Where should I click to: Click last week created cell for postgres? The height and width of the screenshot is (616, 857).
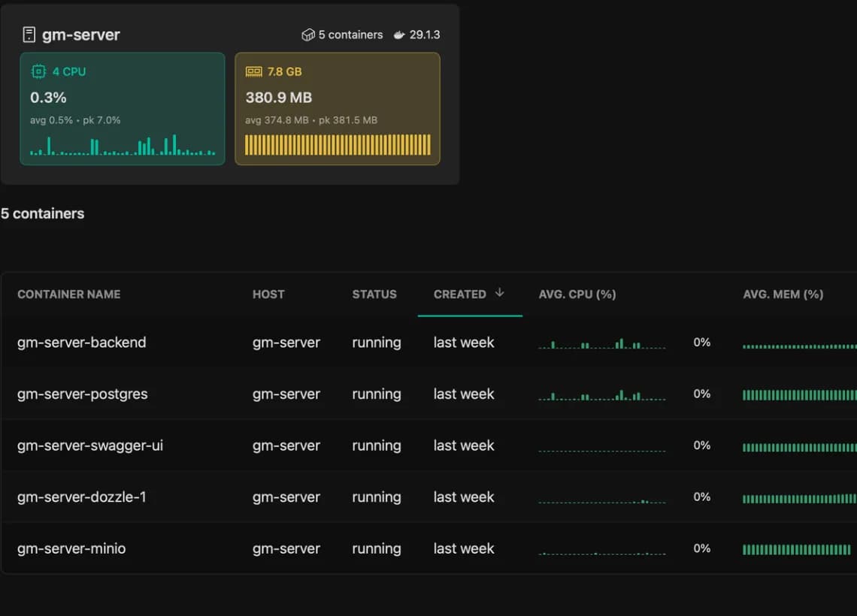464,394
